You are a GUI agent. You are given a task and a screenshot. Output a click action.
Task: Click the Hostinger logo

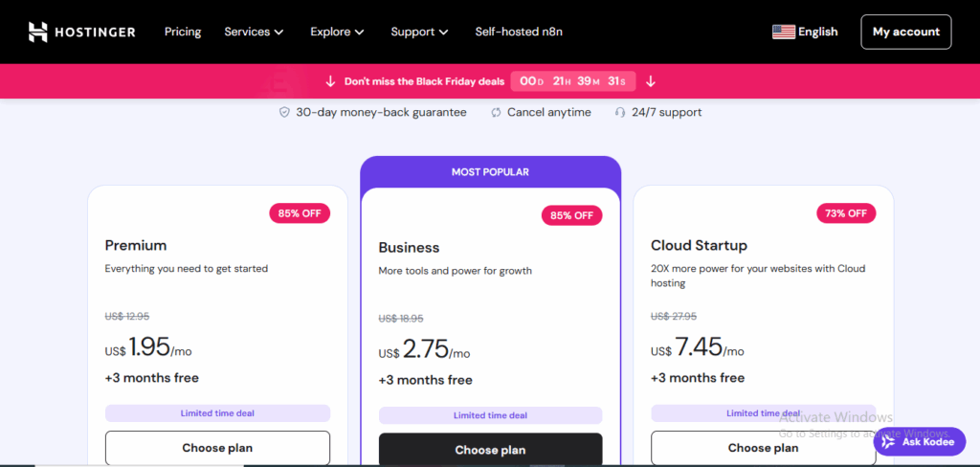click(x=81, y=32)
